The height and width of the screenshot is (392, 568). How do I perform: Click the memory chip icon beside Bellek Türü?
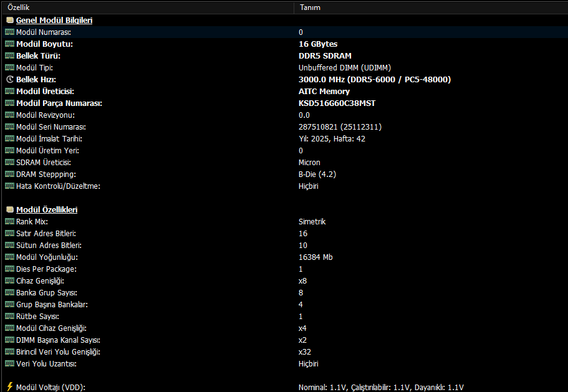tap(10, 55)
